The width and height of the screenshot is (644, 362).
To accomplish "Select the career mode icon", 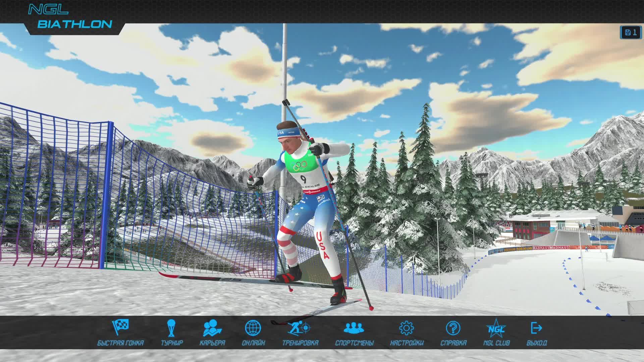I will pyautogui.click(x=212, y=327).
